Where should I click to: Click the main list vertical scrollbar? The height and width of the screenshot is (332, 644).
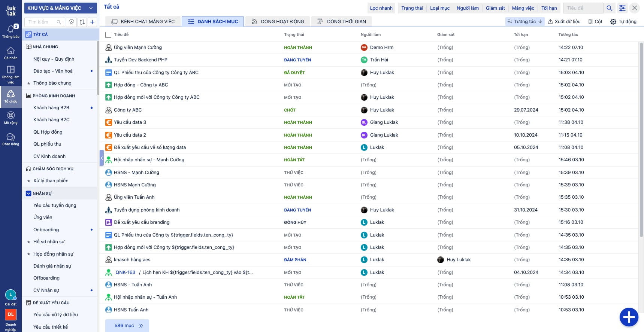[641, 138]
